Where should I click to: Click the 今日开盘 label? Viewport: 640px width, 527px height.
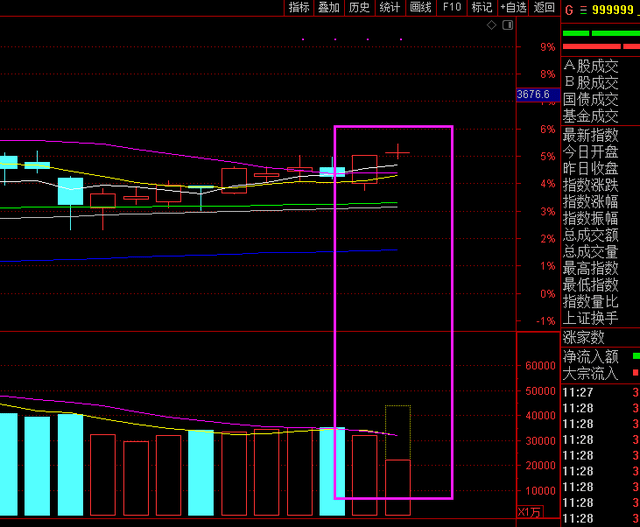coord(591,151)
